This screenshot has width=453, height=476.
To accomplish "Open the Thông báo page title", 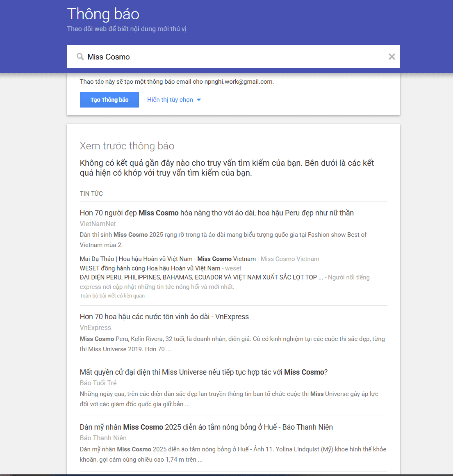I will click(103, 14).
